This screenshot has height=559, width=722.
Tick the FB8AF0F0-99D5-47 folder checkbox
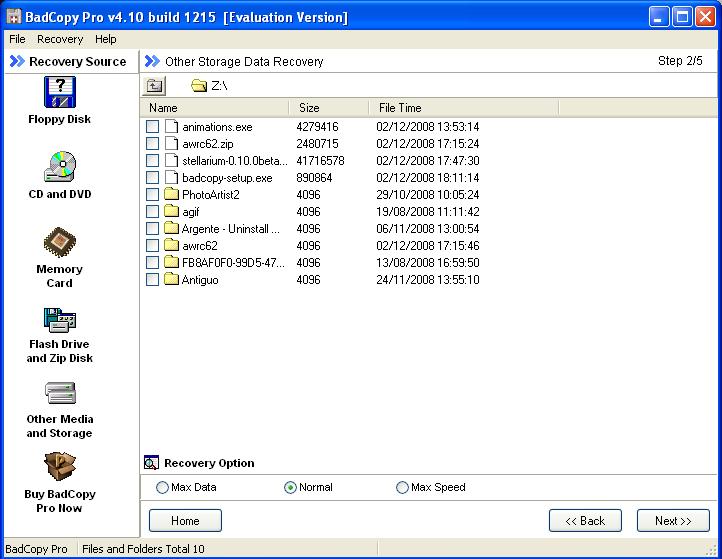point(152,263)
